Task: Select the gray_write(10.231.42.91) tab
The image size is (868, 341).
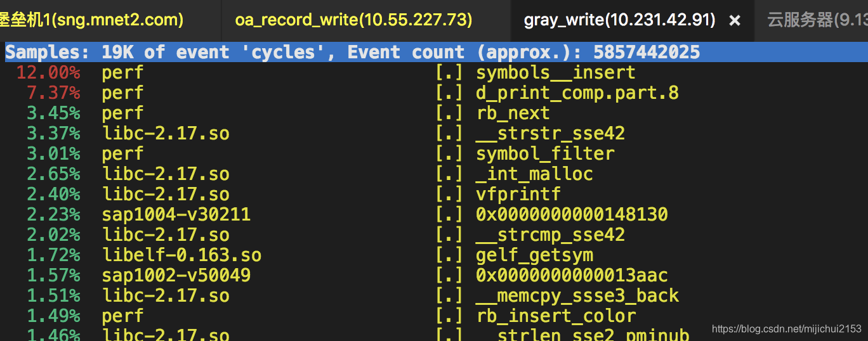Action: (x=619, y=20)
